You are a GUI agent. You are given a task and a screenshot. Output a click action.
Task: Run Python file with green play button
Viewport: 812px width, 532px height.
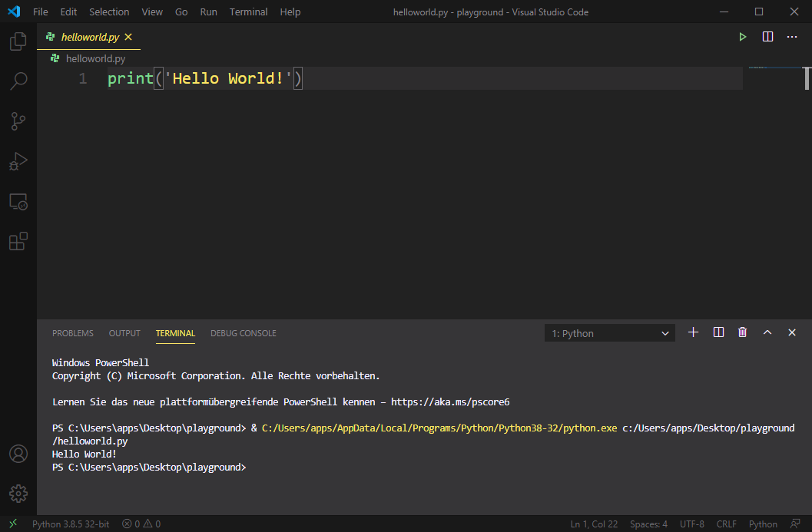[742, 37]
